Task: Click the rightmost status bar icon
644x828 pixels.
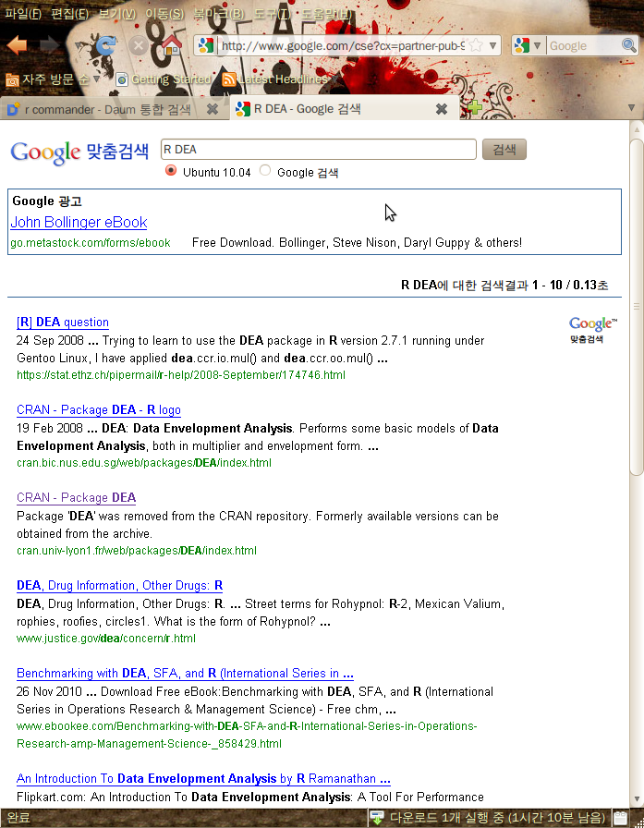Action: coord(620,818)
